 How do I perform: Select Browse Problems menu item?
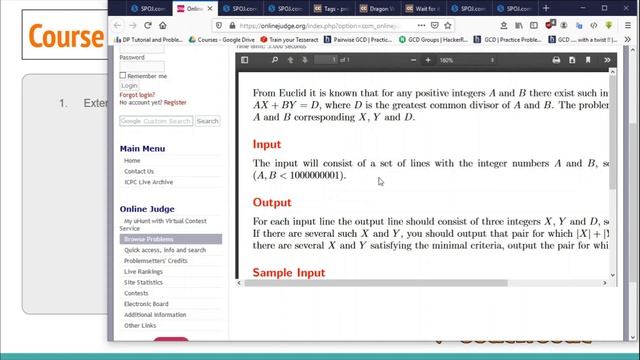pos(171,239)
